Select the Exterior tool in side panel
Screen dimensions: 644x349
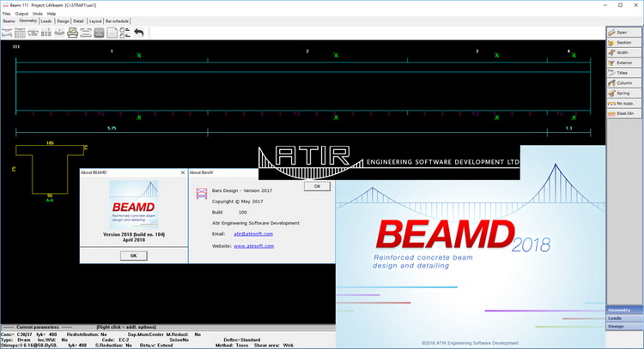(x=623, y=63)
